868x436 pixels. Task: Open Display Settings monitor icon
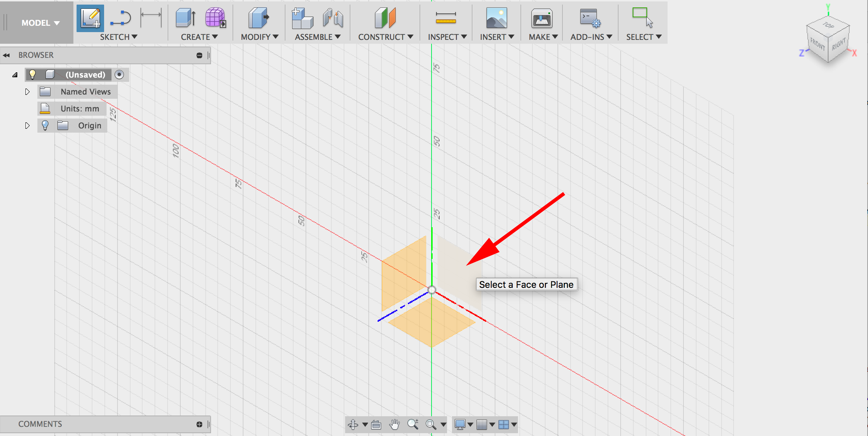(460, 424)
